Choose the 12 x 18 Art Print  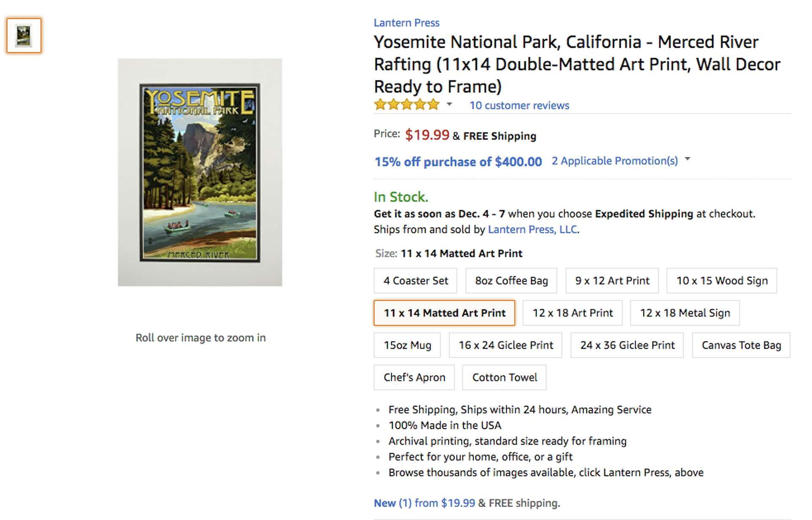pyautogui.click(x=572, y=313)
